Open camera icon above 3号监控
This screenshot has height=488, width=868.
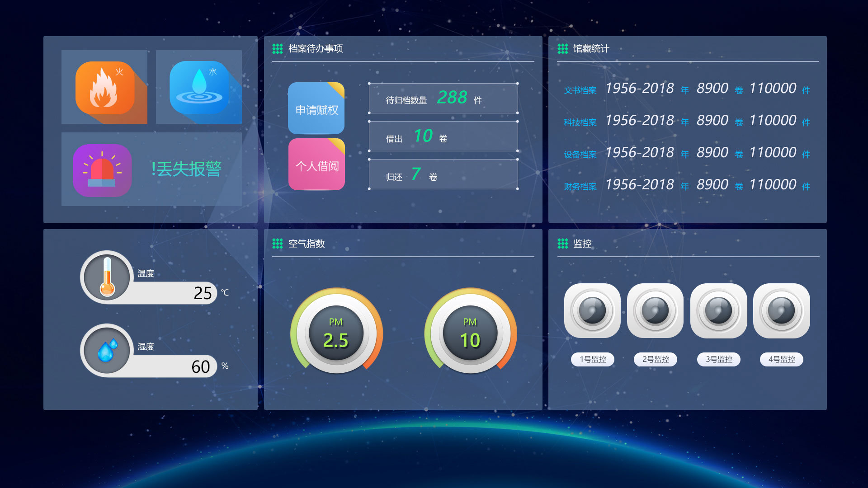pyautogui.click(x=719, y=311)
